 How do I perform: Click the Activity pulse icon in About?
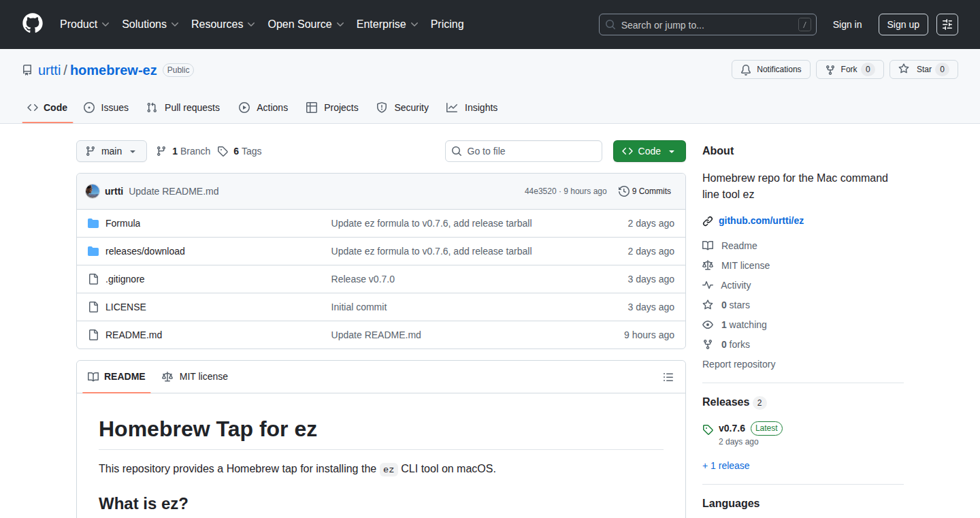pyautogui.click(x=708, y=285)
